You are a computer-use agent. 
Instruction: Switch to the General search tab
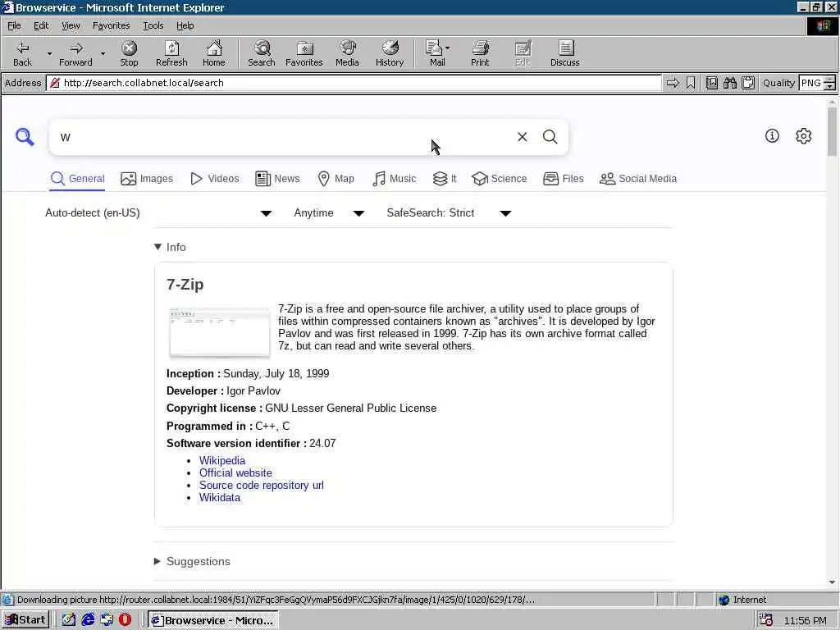pos(78,179)
